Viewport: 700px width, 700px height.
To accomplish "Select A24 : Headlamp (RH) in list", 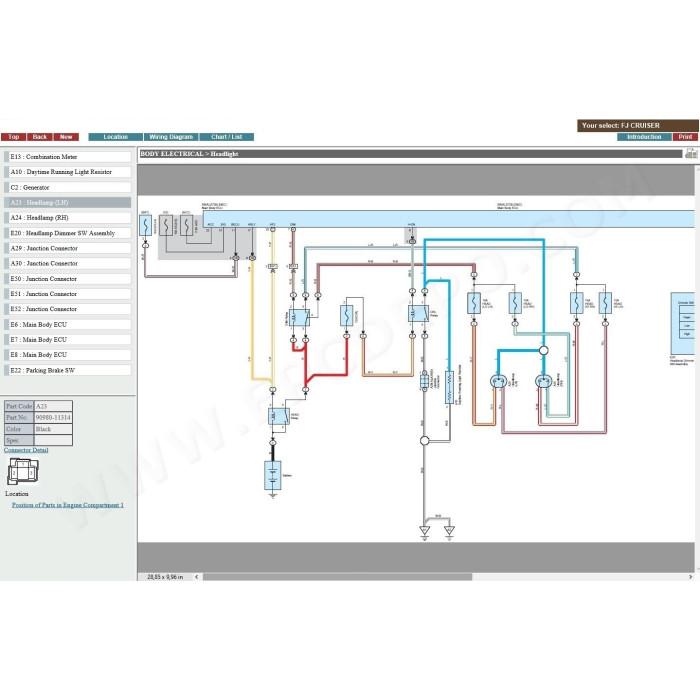I will coord(67,218).
